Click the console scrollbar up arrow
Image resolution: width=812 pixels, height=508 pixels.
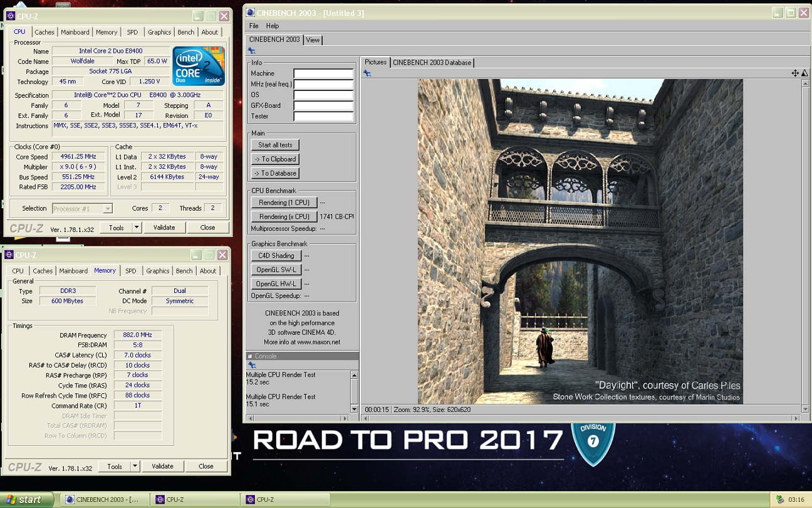click(x=355, y=374)
